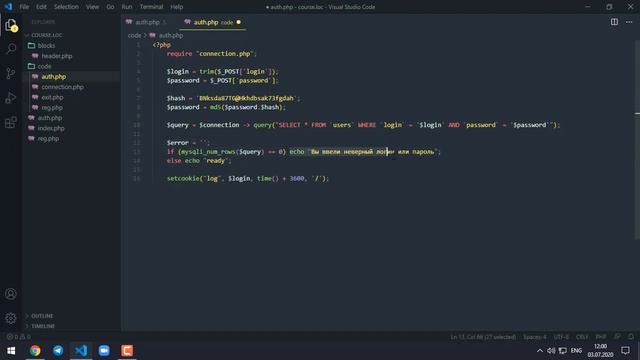Open Telegram from taskbar

(58, 351)
